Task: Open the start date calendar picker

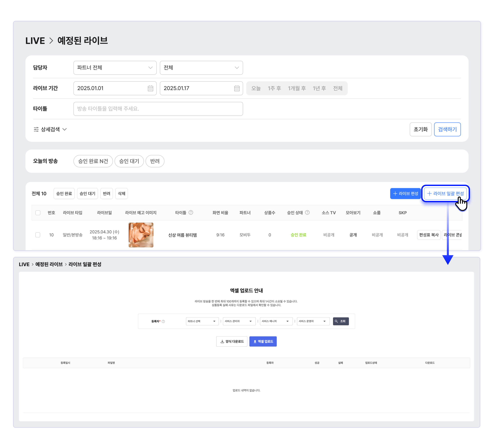Action: 150,88
